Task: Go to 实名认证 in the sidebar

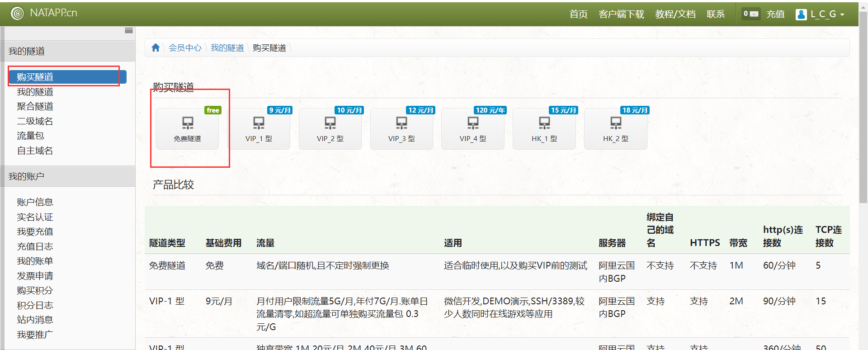Action: 35,217
